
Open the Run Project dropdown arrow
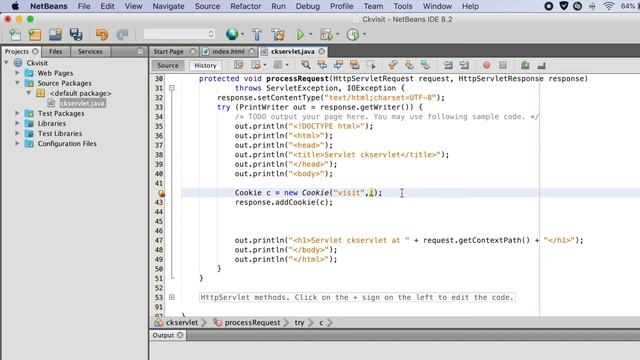[x=311, y=35]
